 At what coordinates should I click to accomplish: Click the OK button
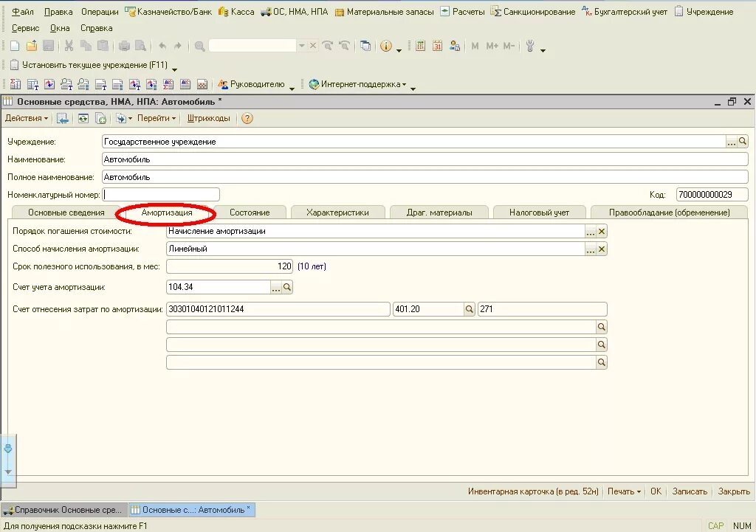pyautogui.click(x=656, y=491)
